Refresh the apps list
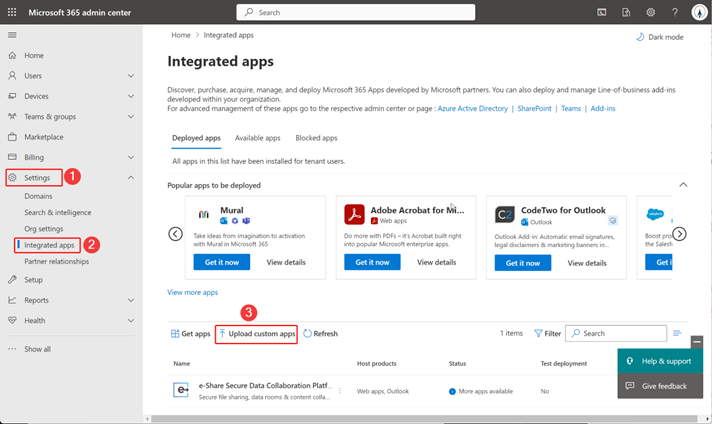 tap(321, 334)
